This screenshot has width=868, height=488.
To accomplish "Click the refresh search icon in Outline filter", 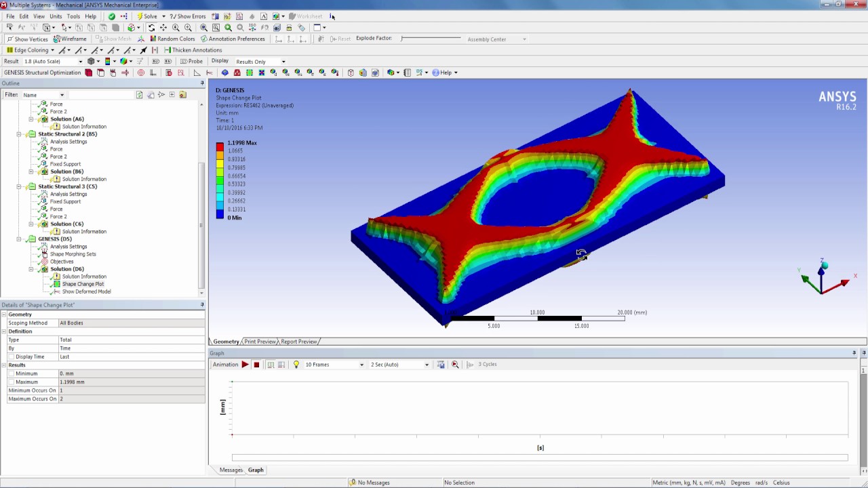I will 140,95.
